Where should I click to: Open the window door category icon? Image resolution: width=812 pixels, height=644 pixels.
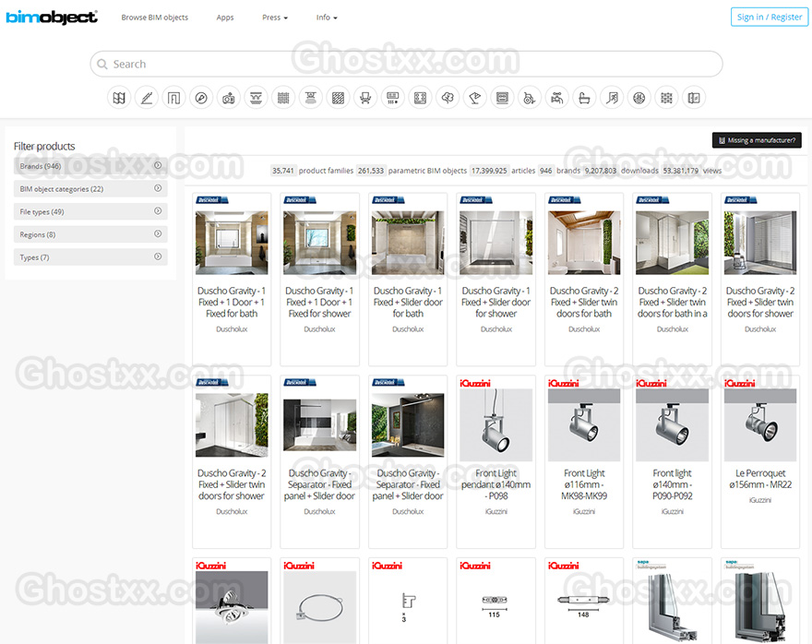point(694,98)
